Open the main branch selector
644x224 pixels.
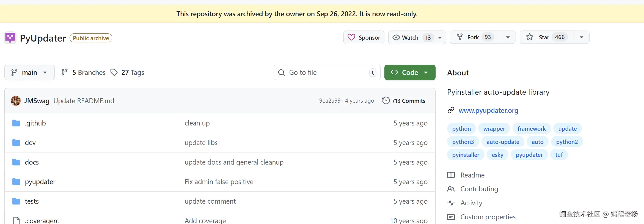click(29, 72)
